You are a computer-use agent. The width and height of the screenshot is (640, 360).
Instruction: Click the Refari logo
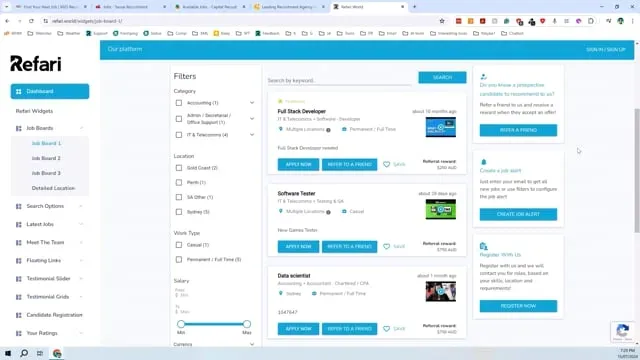36,64
